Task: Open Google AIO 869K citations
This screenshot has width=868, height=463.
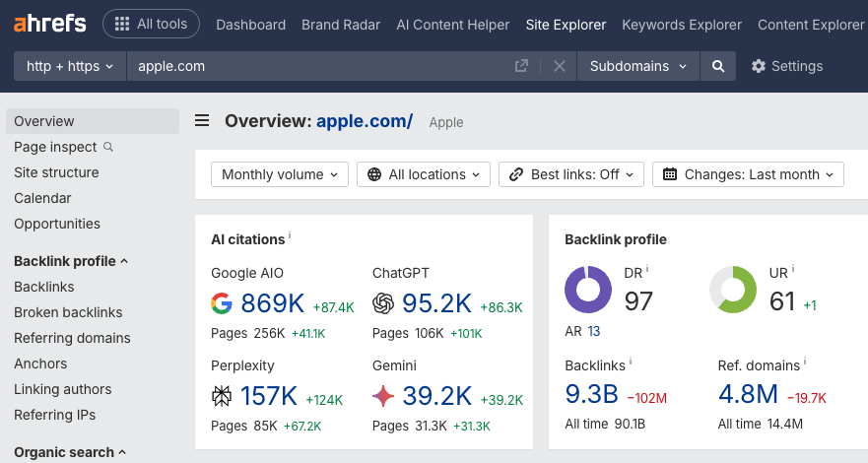Action: coord(272,303)
